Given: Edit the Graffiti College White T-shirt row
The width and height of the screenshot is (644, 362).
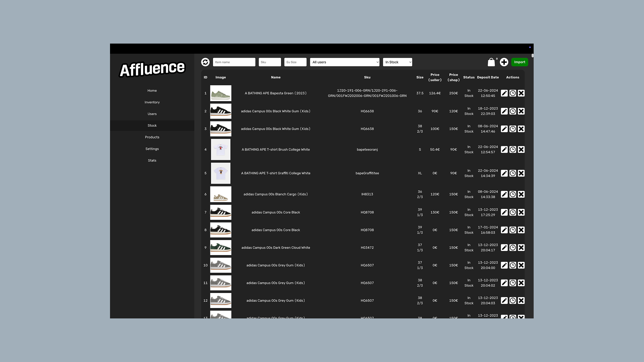Looking at the screenshot, I should [x=504, y=173].
